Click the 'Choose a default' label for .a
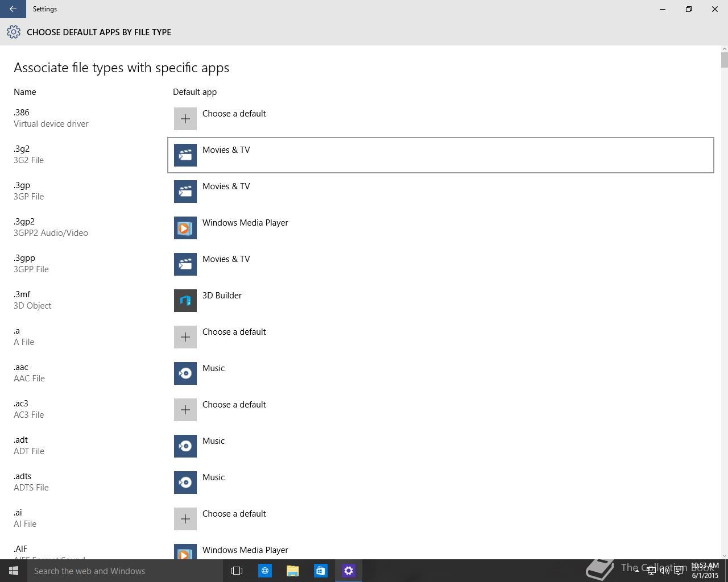The image size is (728, 582). pyautogui.click(x=234, y=332)
